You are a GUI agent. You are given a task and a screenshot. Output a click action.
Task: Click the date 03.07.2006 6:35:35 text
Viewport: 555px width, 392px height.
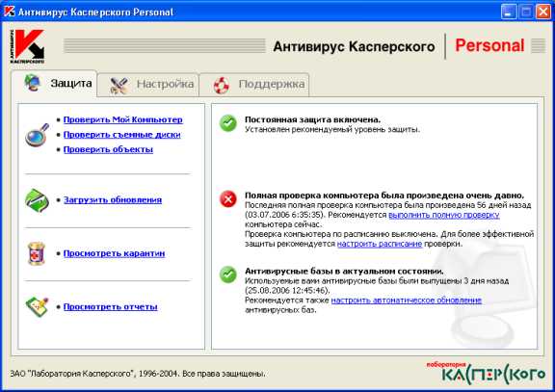(x=284, y=215)
